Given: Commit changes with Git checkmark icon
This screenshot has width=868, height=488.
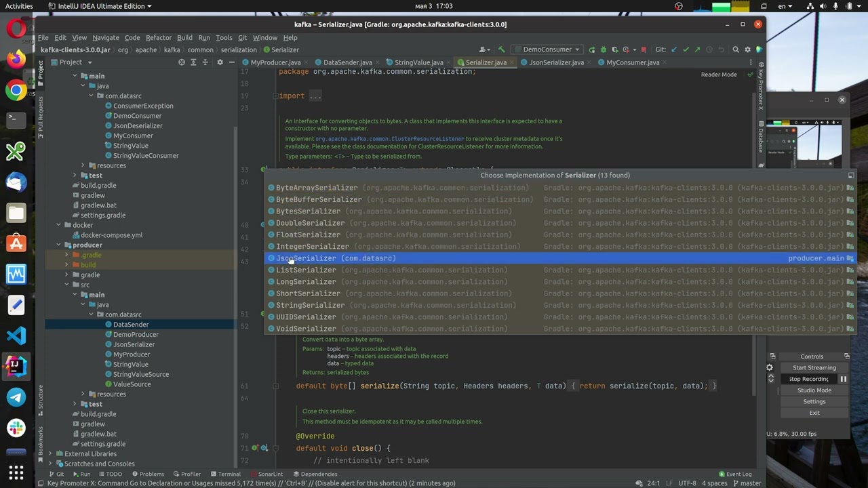Looking at the screenshot, I should [x=686, y=49].
